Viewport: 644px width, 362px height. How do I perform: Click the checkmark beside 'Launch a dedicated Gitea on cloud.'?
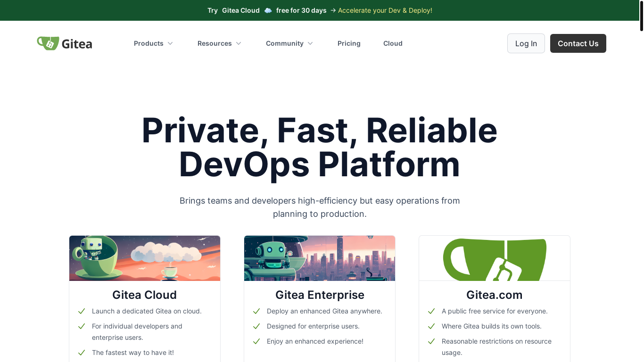click(x=82, y=311)
